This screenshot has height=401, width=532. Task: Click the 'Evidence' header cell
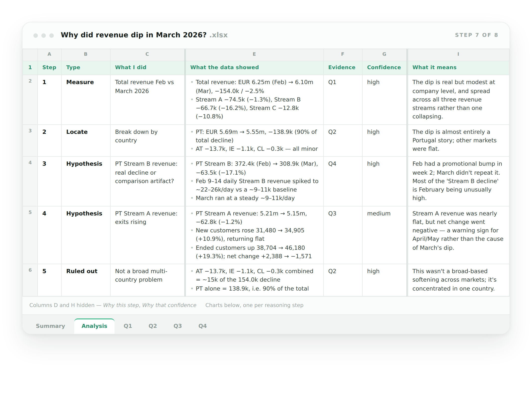(343, 67)
